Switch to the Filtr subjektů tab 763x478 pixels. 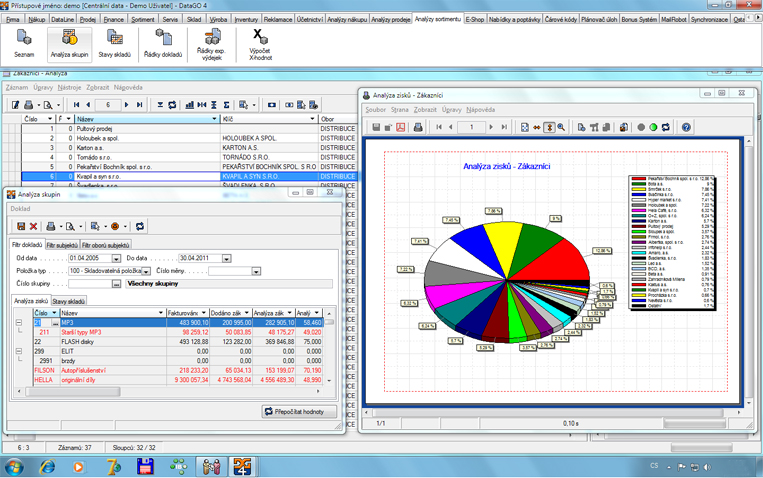(x=62, y=244)
